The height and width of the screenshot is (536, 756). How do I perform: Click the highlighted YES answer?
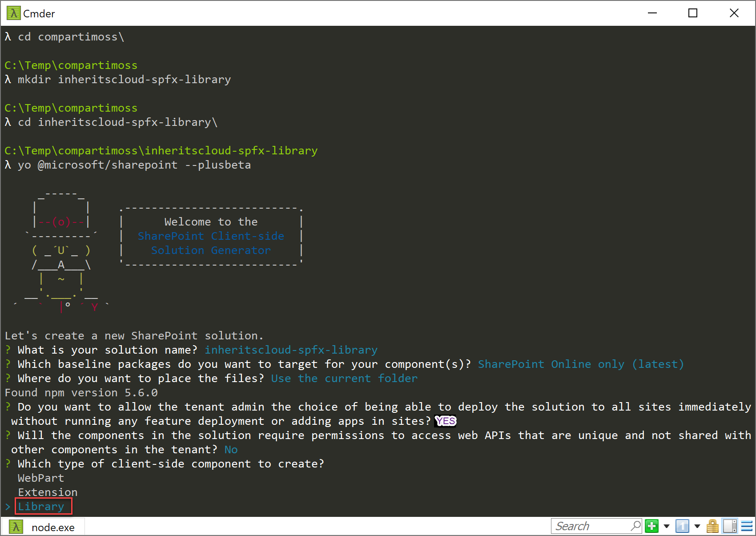446,421
